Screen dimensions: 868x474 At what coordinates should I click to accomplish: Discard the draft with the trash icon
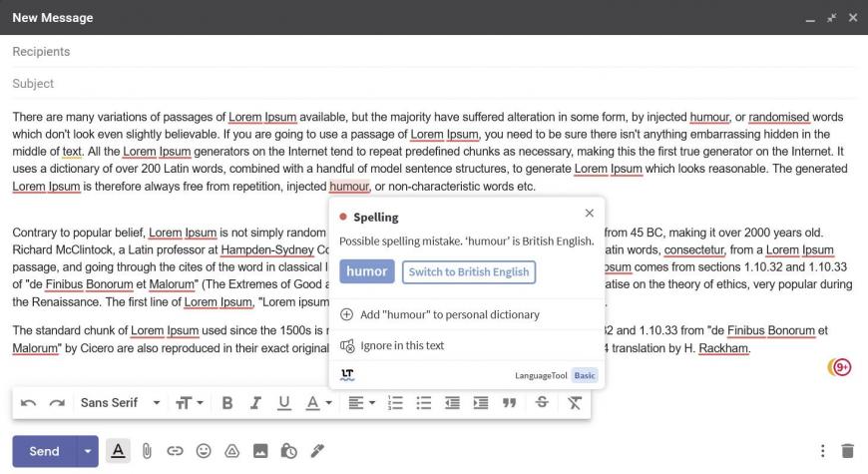tap(847, 451)
